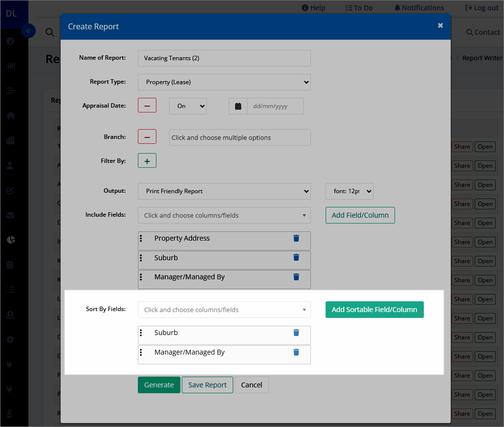This screenshot has height=427, width=504.
Task: Open the pie chart icon in sidebar
Action: click(11, 240)
